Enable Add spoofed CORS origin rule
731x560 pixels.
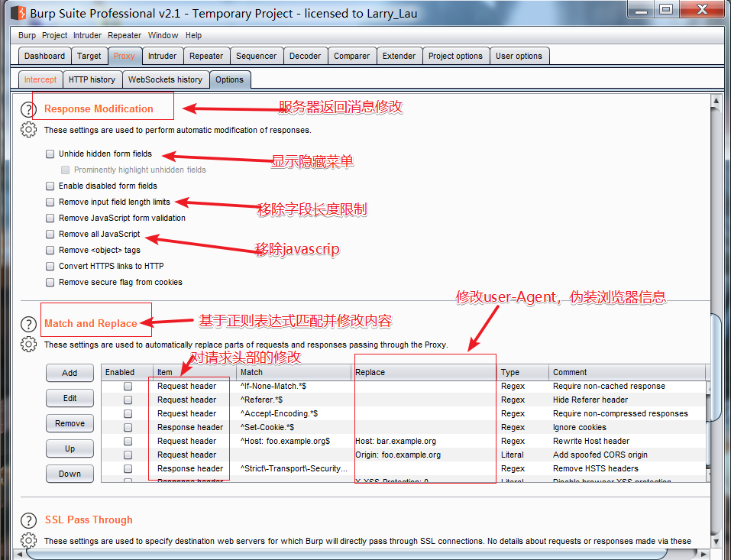(128, 455)
